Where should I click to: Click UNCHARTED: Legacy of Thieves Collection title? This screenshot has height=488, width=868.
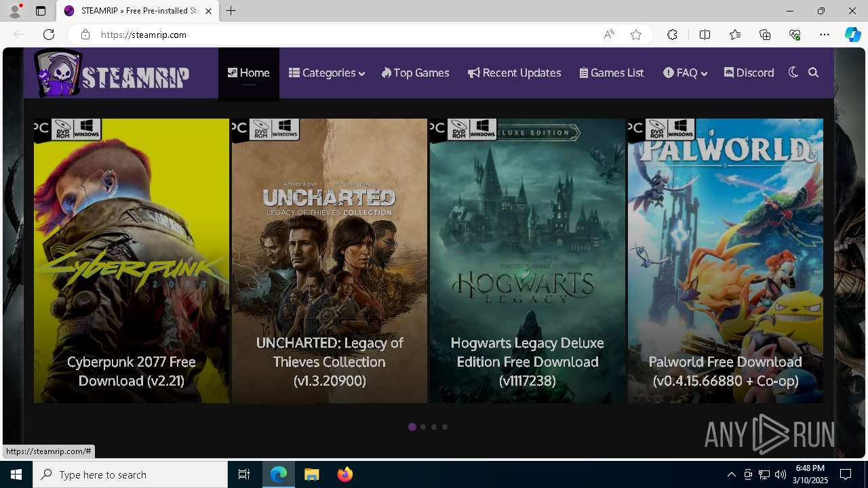330,362
